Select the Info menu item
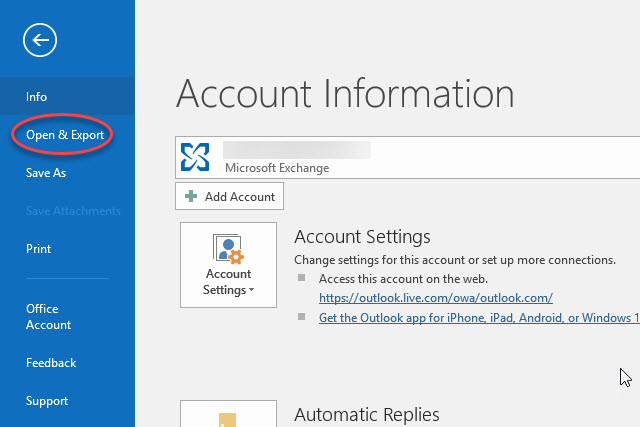The width and height of the screenshot is (640, 427). tap(67, 96)
